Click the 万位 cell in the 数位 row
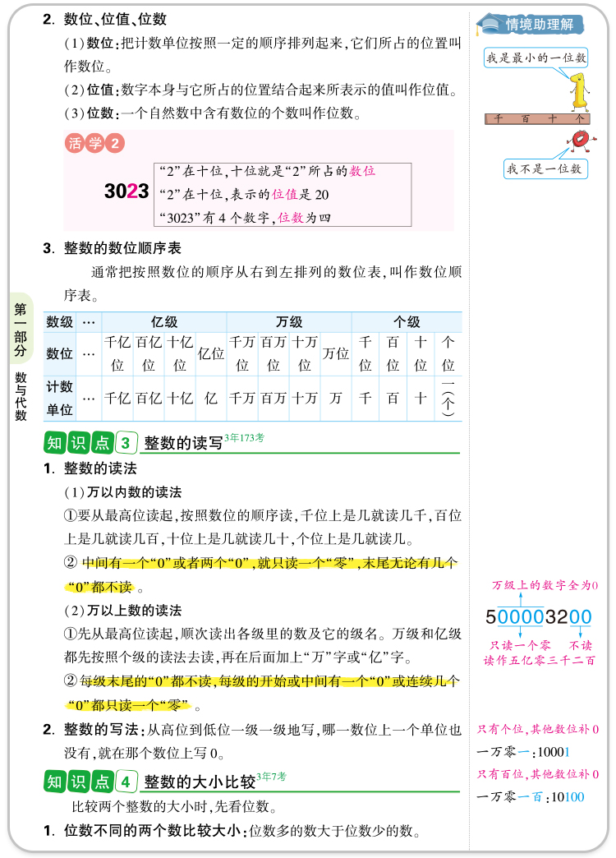616x858 pixels. (x=336, y=353)
